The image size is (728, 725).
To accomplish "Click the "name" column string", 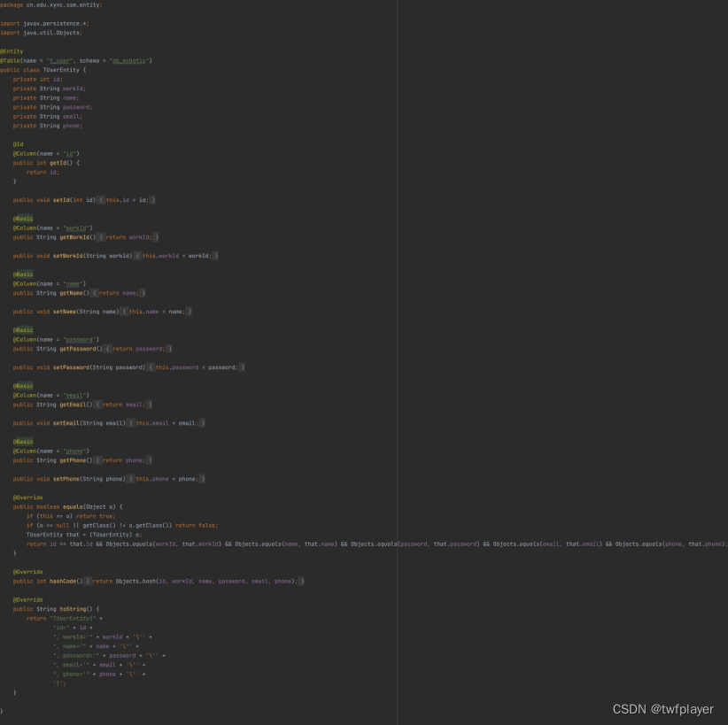I will tap(73, 283).
